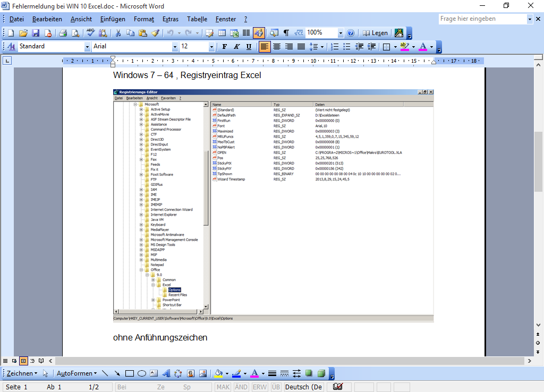The height and width of the screenshot is (392, 544).
Task: Insert a table using the grid icon
Action: [222, 33]
